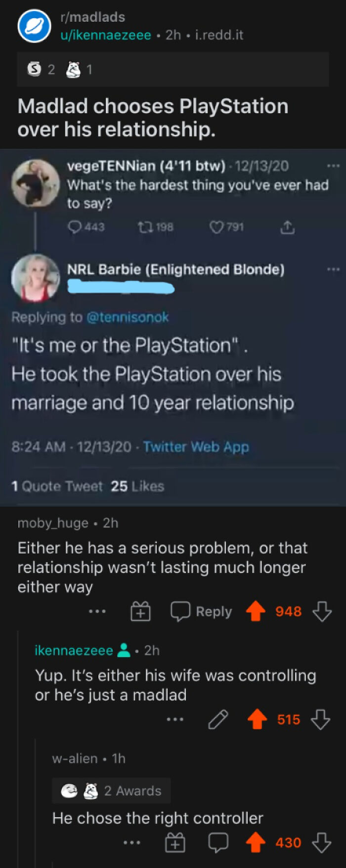Upvote the moby_huge comment

(x=256, y=611)
